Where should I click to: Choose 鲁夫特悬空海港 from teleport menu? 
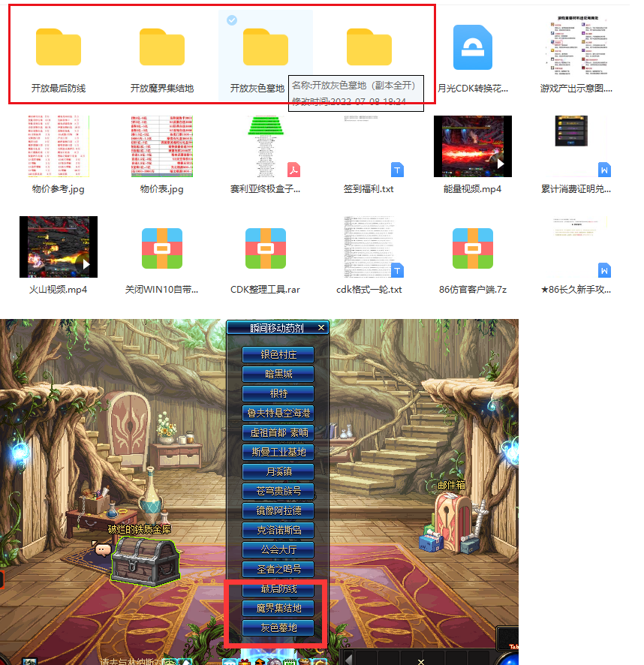tap(278, 413)
